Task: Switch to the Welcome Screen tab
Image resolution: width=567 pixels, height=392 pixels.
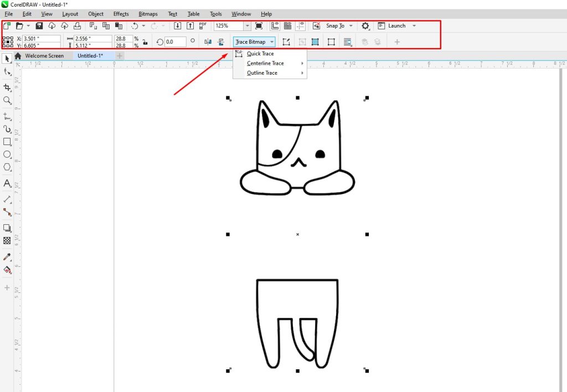Action: [44, 56]
